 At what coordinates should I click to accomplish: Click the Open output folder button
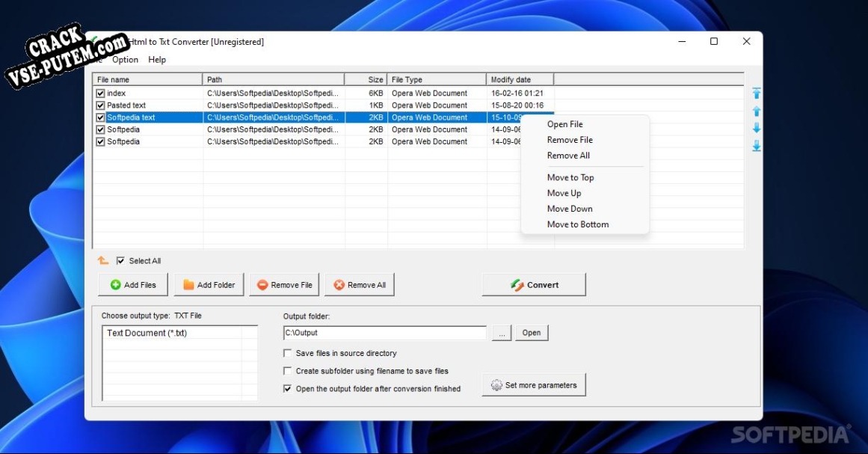click(x=532, y=333)
